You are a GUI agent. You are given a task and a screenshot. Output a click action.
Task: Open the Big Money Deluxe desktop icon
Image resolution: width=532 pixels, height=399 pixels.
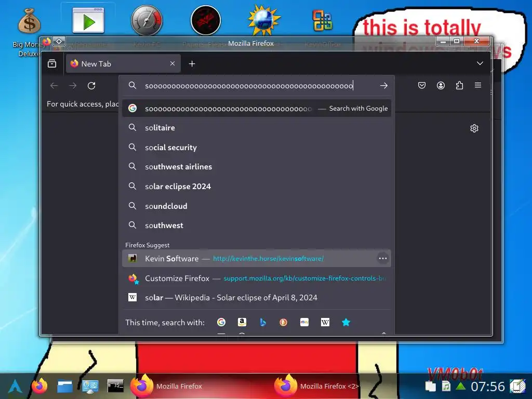29,21
